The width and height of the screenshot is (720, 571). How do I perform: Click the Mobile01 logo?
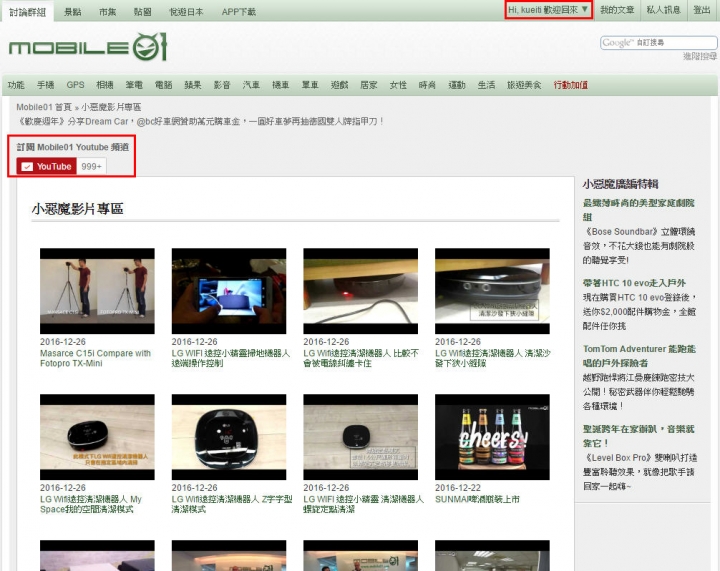[87, 46]
